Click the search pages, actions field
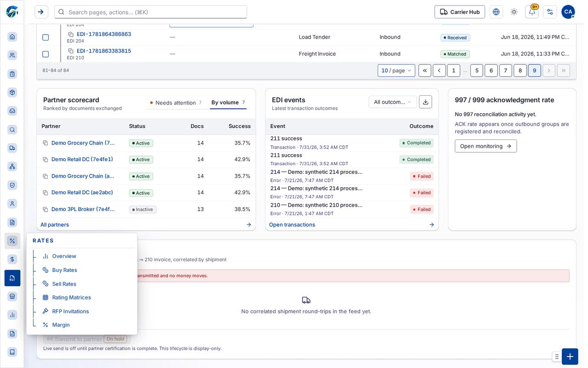 click(x=151, y=12)
